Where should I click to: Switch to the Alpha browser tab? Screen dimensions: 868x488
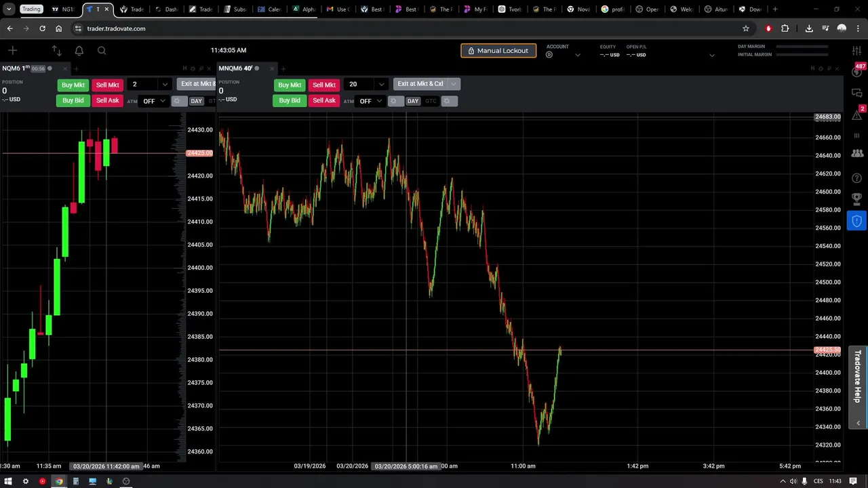click(304, 9)
